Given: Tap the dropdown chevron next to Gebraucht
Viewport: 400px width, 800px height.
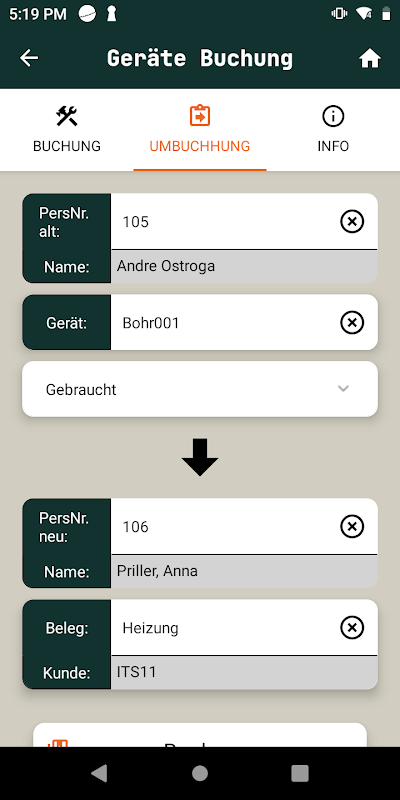Looking at the screenshot, I should point(343,389).
